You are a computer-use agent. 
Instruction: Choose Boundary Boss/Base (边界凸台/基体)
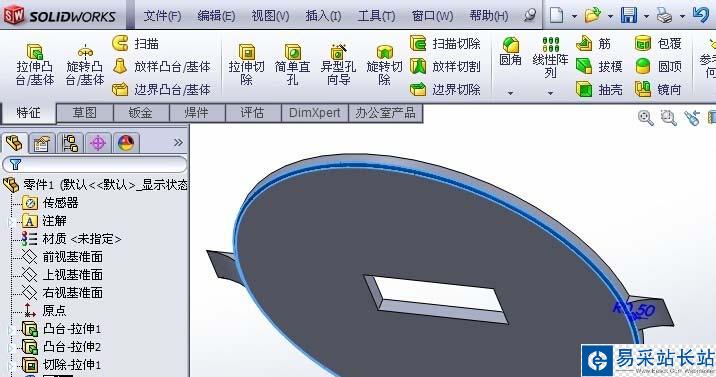tap(162, 89)
